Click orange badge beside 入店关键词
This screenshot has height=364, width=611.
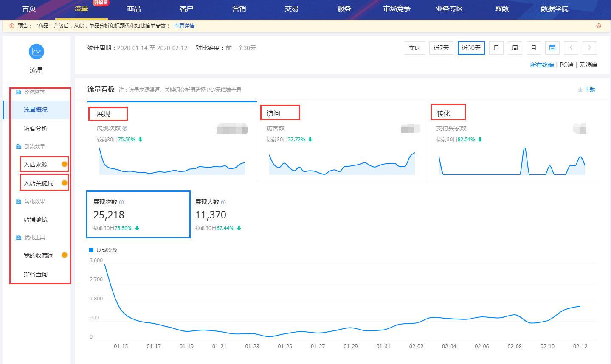(x=65, y=183)
